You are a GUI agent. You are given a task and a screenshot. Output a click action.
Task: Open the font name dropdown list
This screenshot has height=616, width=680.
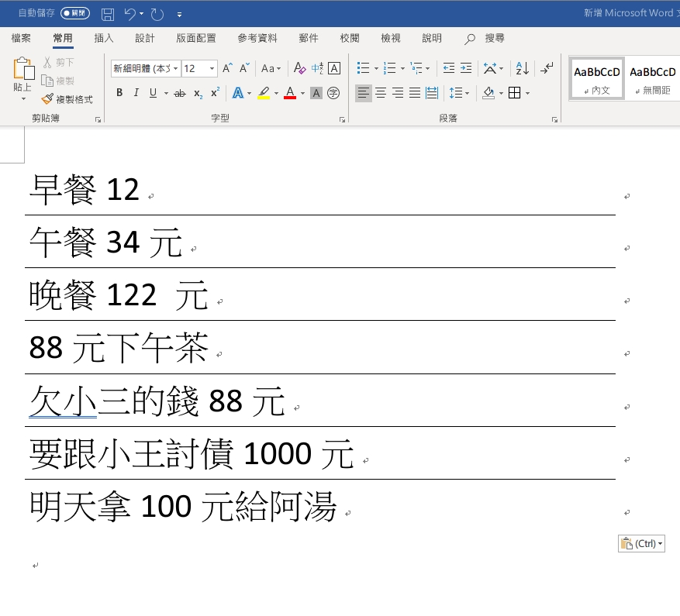176,68
